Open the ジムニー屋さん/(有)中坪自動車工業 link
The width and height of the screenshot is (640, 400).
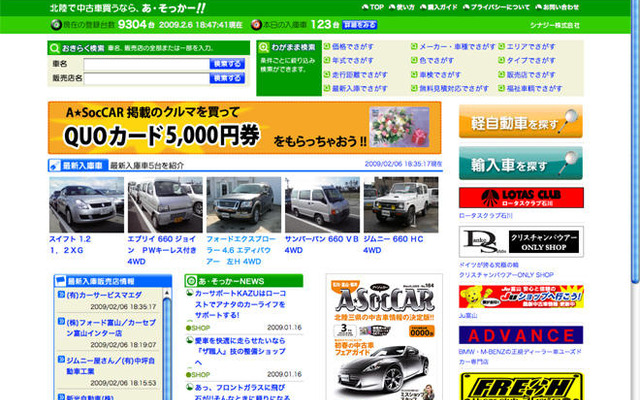pos(111,366)
